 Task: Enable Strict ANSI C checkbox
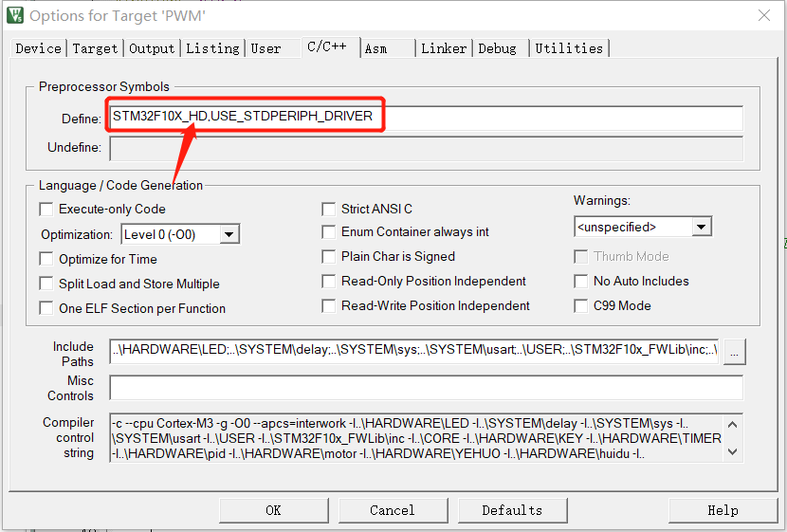[x=329, y=210]
